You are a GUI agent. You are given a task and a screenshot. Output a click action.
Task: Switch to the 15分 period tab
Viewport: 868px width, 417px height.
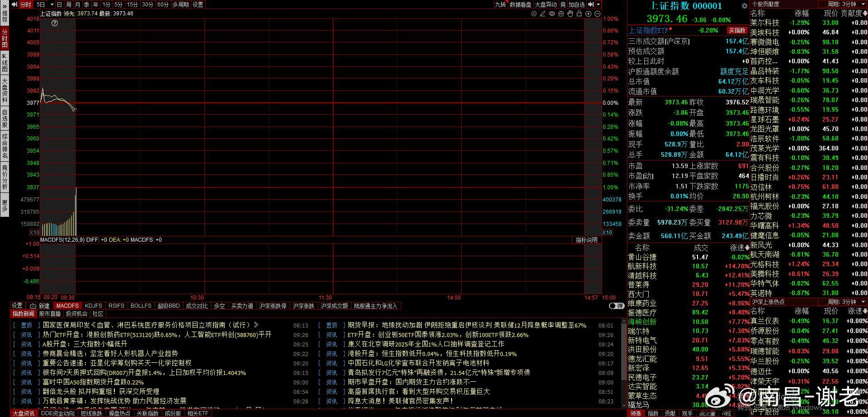click(x=132, y=5)
